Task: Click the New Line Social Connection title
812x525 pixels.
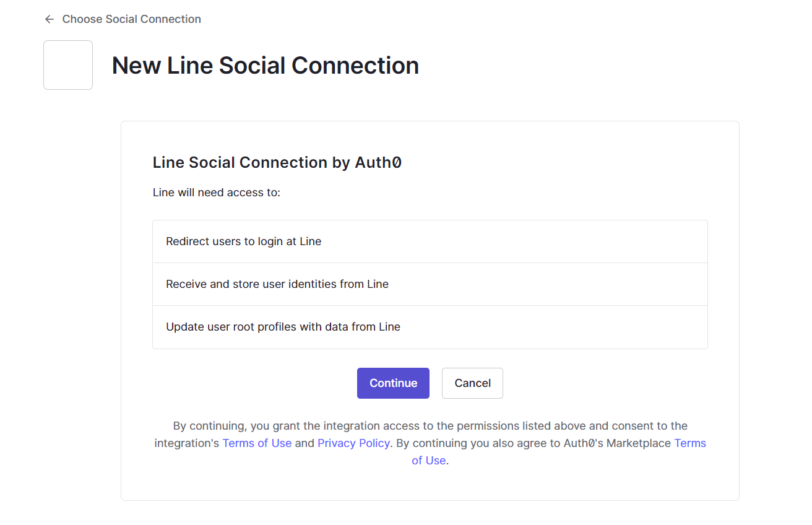Action: (x=265, y=66)
